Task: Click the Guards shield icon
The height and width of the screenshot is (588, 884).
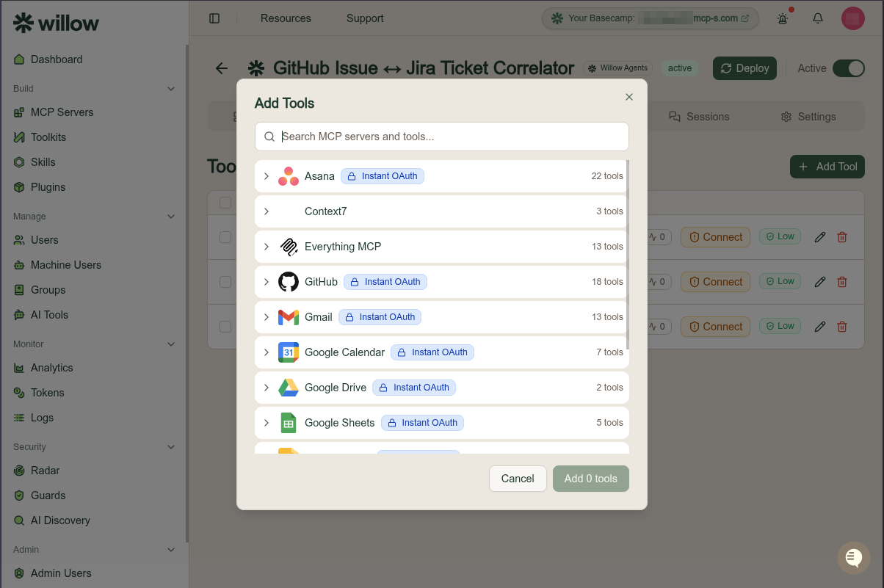Action: point(19,496)
